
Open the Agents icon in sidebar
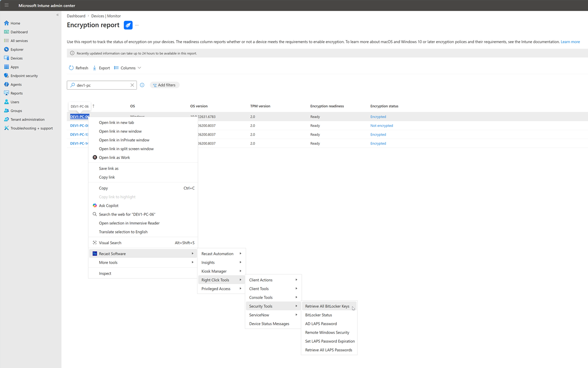pos(6,84)
